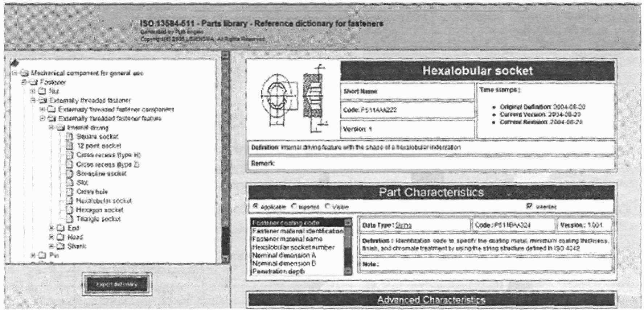Select Hexalobular socket number in list
The image size is (644, 310).
(293, 247)
